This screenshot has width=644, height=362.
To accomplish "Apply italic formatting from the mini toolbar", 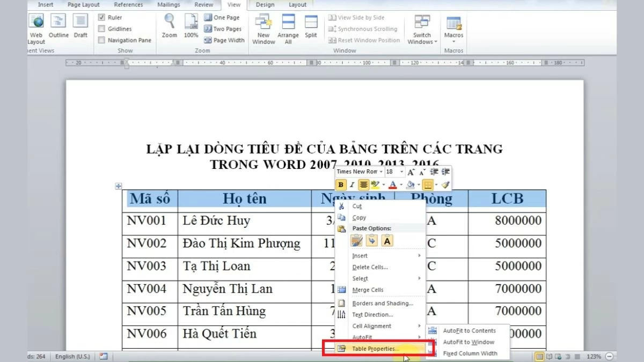I will (x=352, y=184).
